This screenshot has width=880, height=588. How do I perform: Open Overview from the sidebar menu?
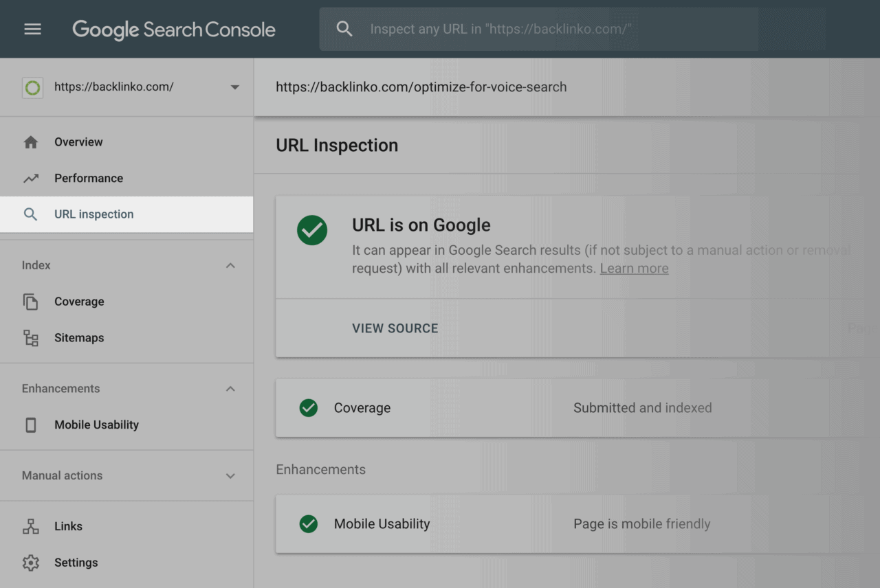tap(78, 142)
